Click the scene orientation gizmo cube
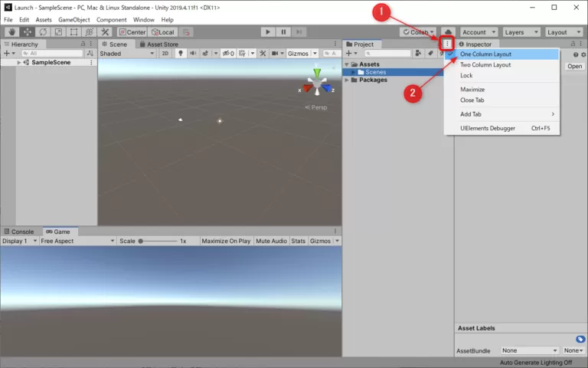The image size is (588, 368). (x=317, y=84)
